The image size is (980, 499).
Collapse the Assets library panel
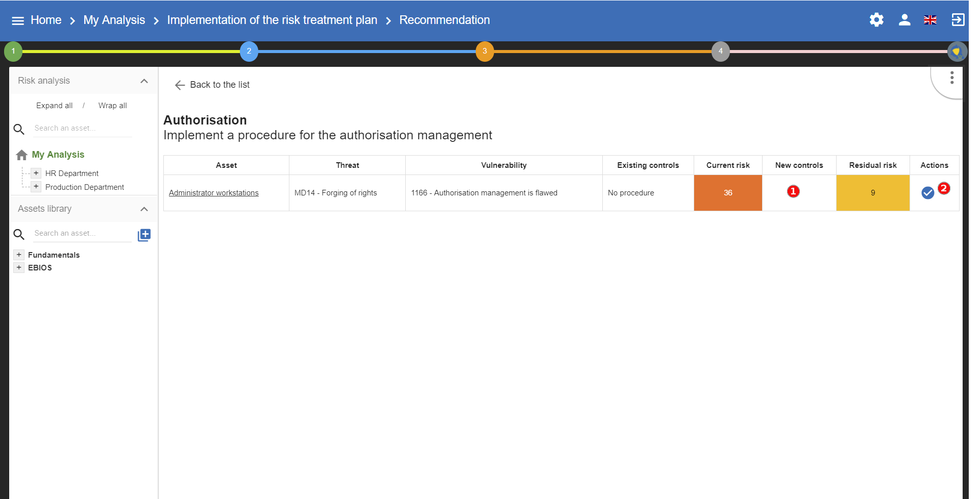[144, 209]
